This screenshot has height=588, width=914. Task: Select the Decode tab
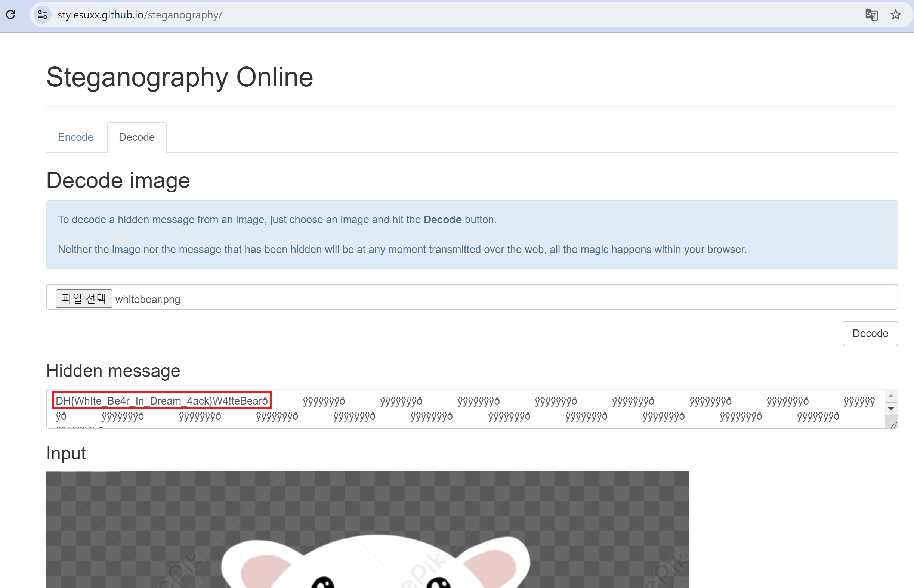pyautogui.click(x=137, y=137)
